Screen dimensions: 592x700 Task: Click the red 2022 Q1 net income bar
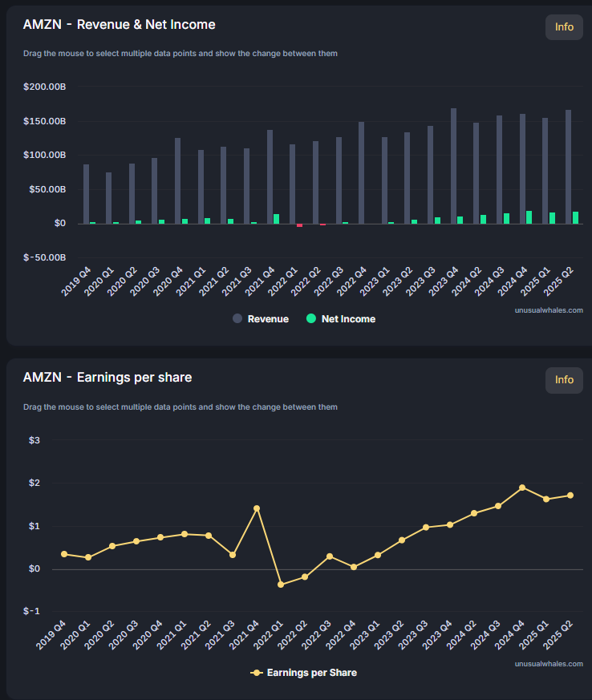coord(299,225)
